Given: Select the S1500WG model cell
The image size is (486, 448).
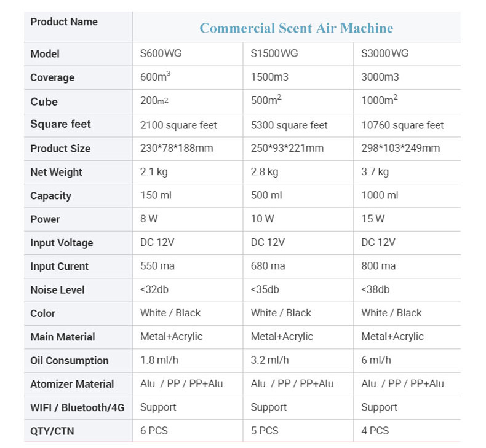Looking at the screenshot, I should point(274,53).
